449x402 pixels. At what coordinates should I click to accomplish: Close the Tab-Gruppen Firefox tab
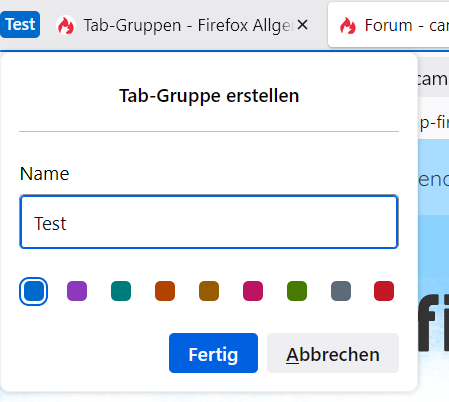tap(302, 25)
